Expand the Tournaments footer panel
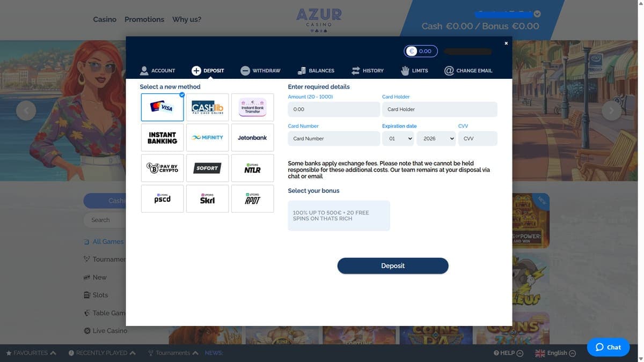Viewport: 644px width, 362px height. pos(173,353)
